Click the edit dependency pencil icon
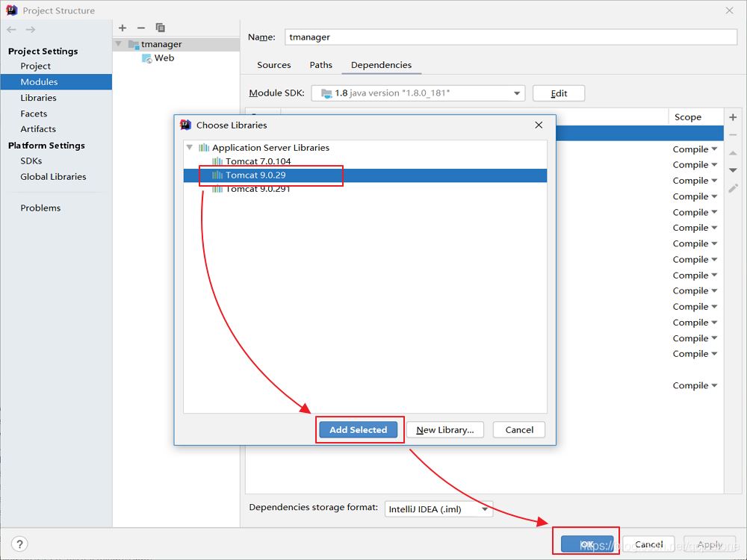This screenshot has width=747, height=560. click(733, 188)
